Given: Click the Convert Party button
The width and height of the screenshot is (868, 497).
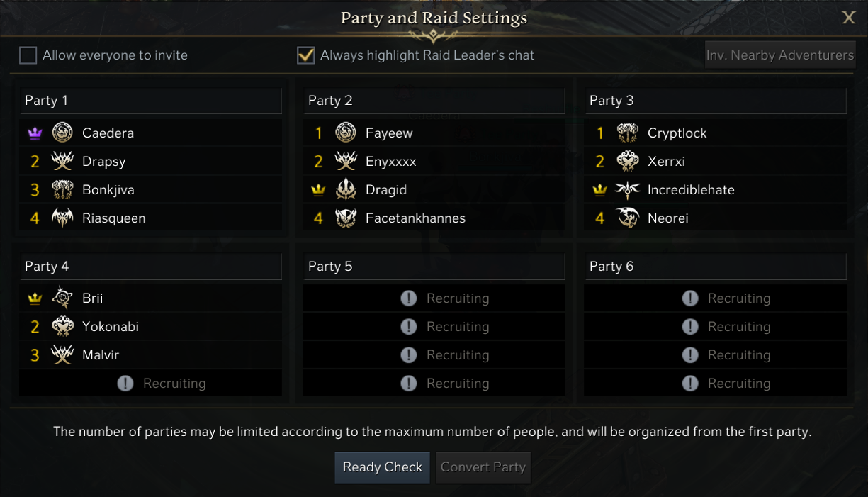Looking at the screenshot, I should point(483,467).
